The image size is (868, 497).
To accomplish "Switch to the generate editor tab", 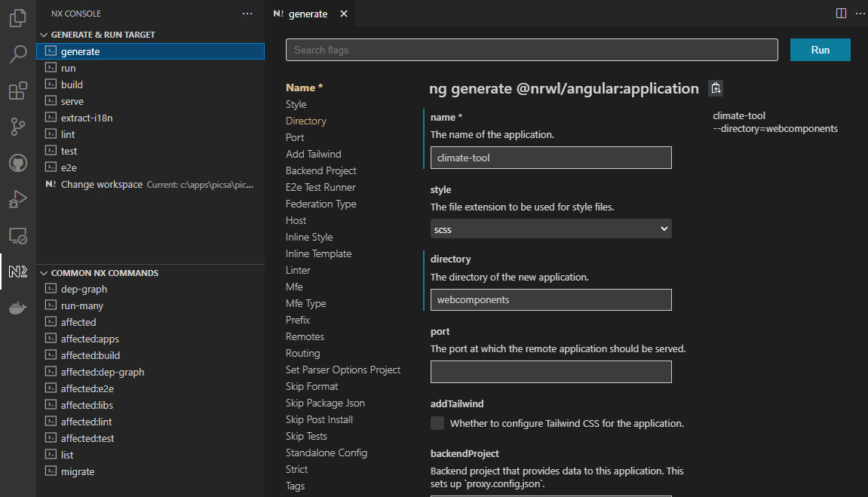I will (308, 14).
